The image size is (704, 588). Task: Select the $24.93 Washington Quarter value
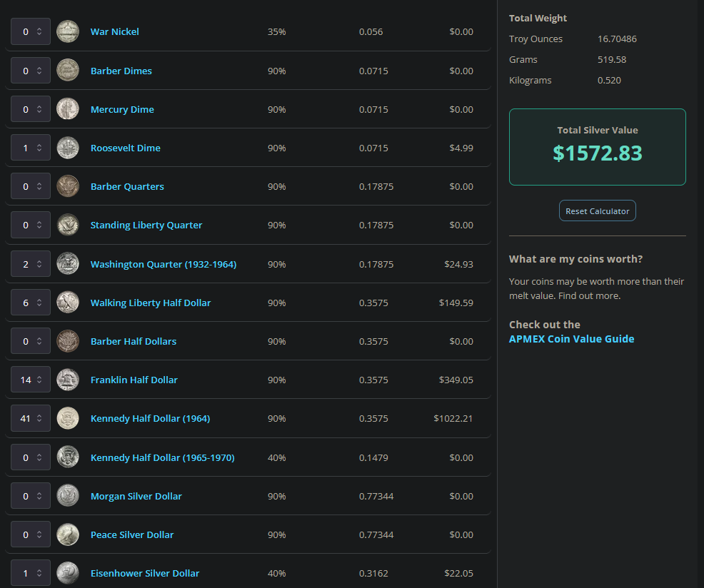[x=458, y=264]
